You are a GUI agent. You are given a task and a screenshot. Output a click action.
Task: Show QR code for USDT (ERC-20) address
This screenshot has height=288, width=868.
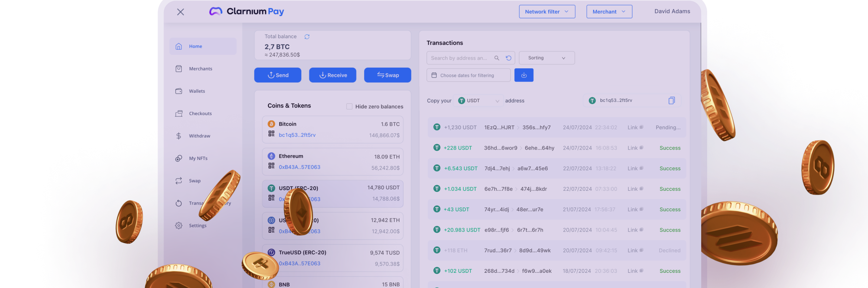271,198
